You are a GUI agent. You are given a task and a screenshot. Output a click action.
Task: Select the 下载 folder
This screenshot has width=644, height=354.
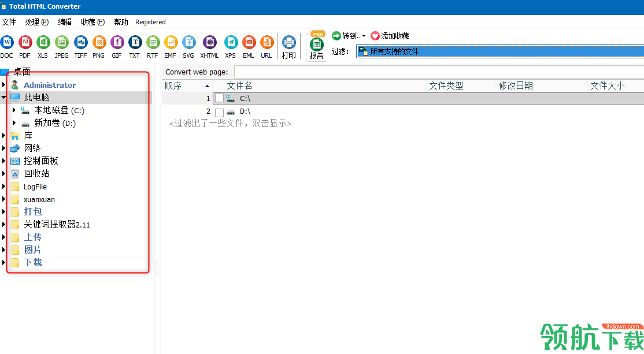pyautogui.click(x=33, y=263)
